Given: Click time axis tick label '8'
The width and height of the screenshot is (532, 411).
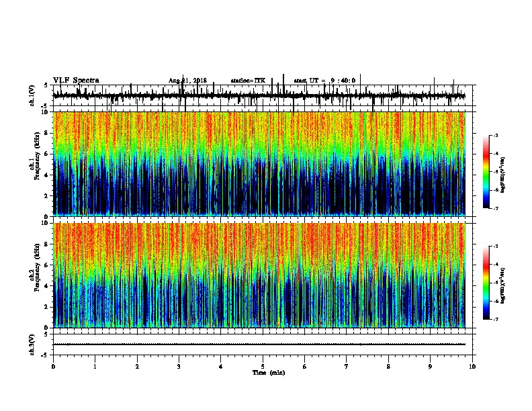Looking at the screenshot, I should (x=388, y=366).
